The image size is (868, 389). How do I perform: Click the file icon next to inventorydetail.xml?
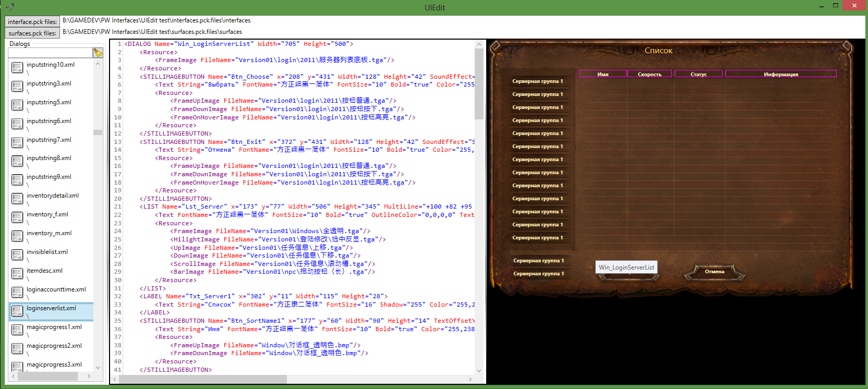(17, 198)
